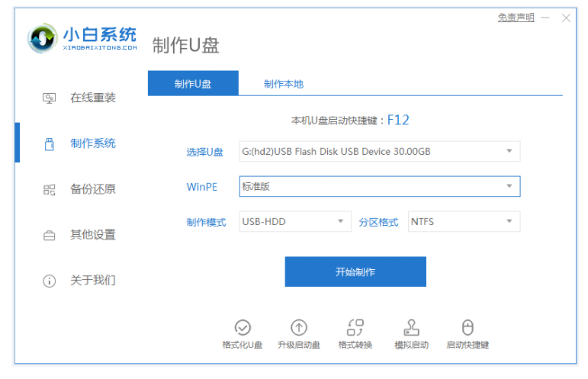Open the WinPE 标准版 dropdown
Image resolution: width=588 pixels, height=379 pixels.
(x=380, y=186)
